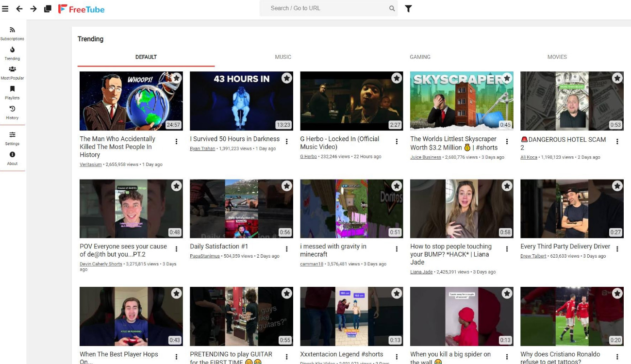Star the 'POV Everyone sees your cause' video
This screenshot has width=631, height=364.
click(177, 185)
